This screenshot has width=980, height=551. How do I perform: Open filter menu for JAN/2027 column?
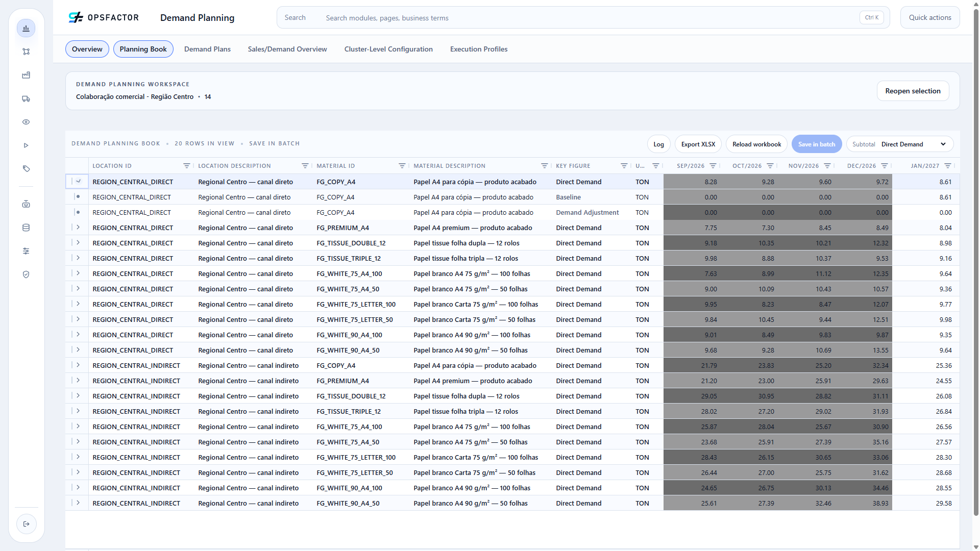tap(947, 166)
